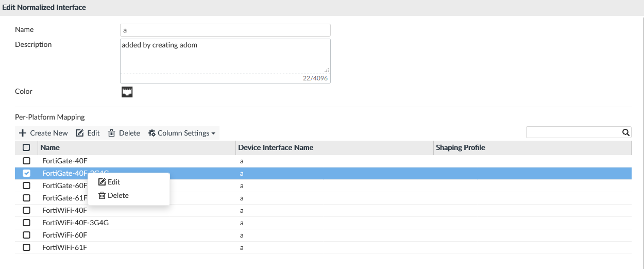
Task: Click the pencil icon in context menu
Action: 102,182
